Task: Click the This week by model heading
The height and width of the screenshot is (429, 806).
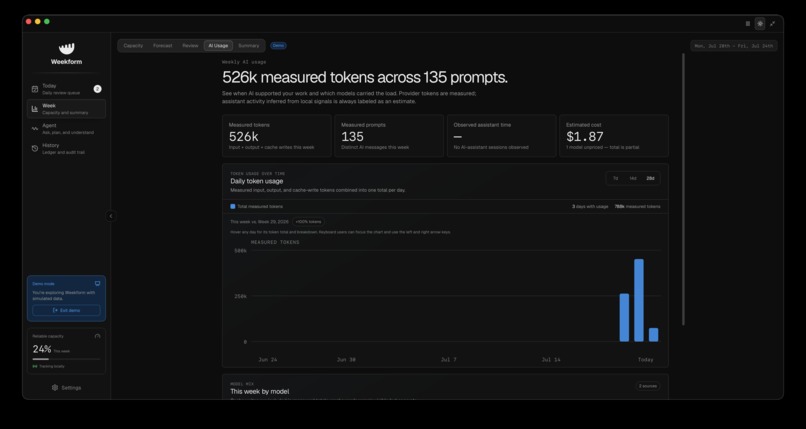Action: 260,391
